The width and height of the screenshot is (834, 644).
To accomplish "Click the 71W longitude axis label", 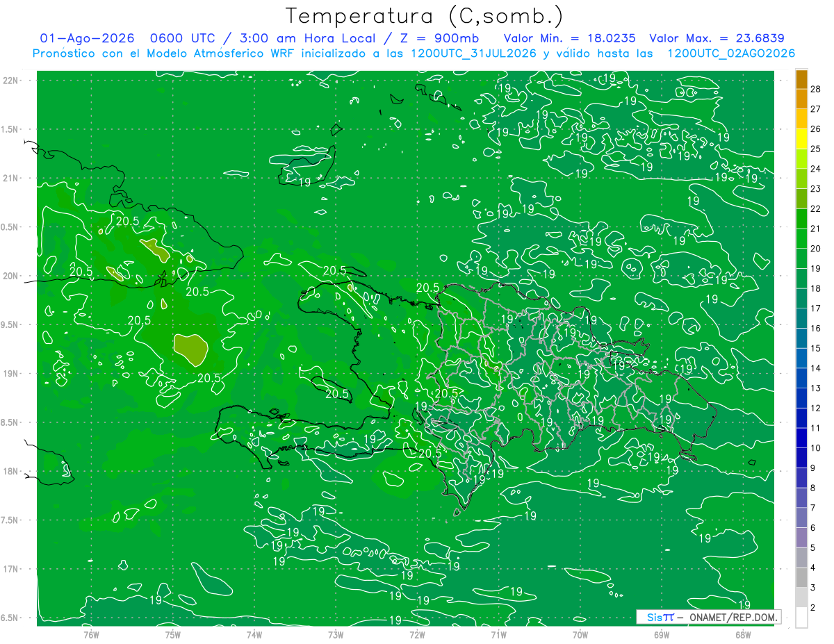I will (x=498, y=634).
